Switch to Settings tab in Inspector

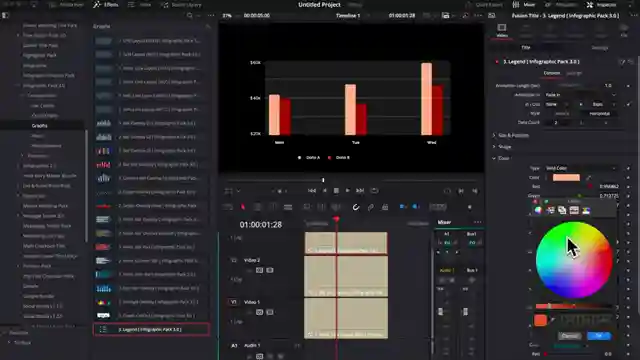(600, 48)
